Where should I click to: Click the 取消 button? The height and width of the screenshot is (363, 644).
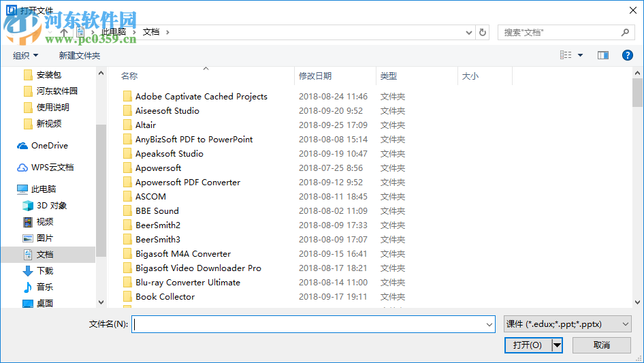(x=602, y=345)
